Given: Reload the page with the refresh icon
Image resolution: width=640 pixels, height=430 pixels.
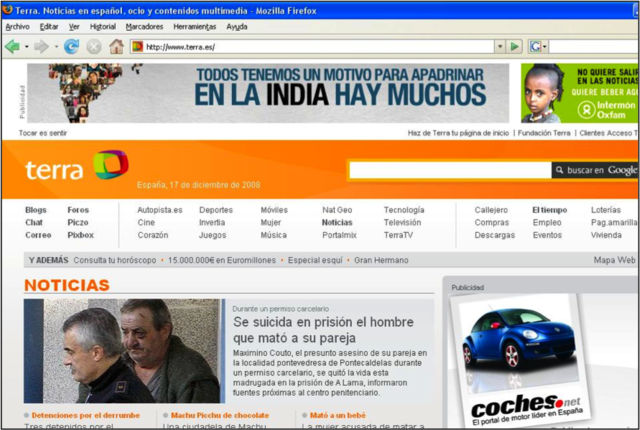Looking at the screenshot, I should click(71, 47).
